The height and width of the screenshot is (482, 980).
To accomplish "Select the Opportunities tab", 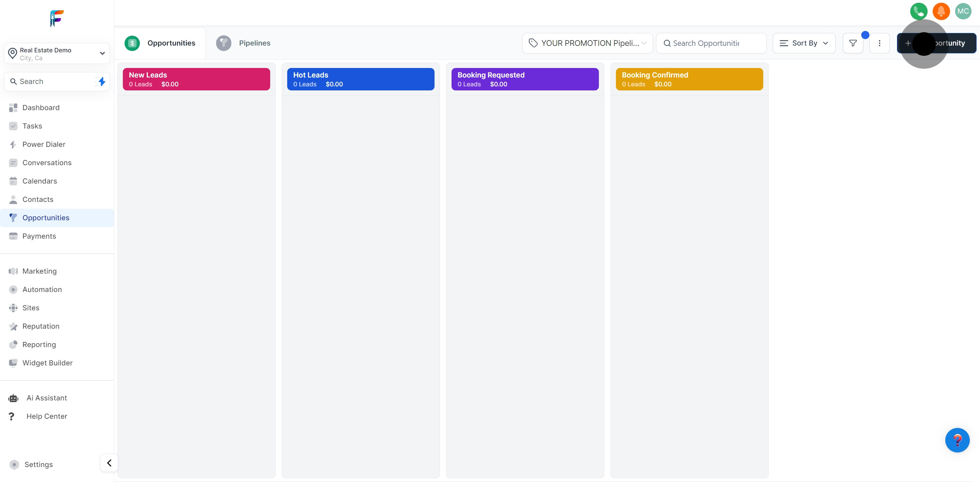I will 171,43.
